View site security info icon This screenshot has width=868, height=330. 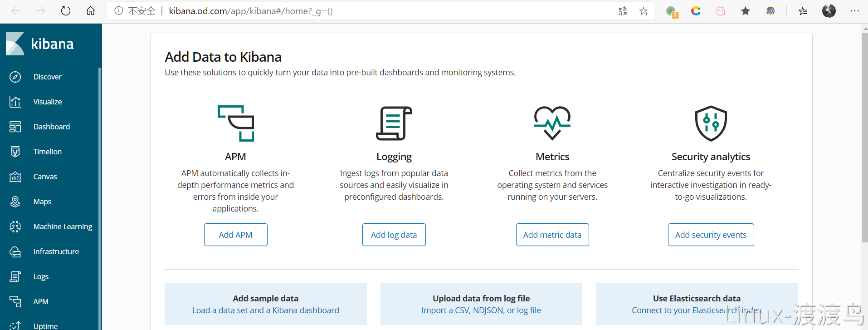[119, 11]
